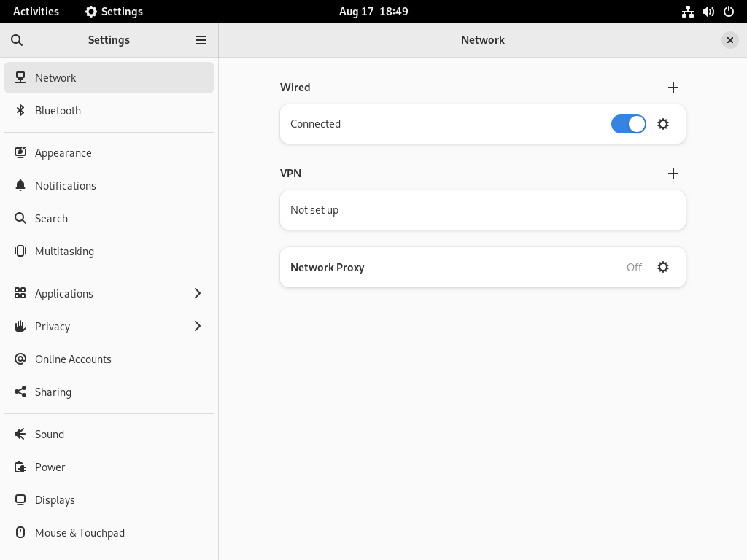
Task: Open the Multitasking settings panel
Action: [x=109, y=251]
